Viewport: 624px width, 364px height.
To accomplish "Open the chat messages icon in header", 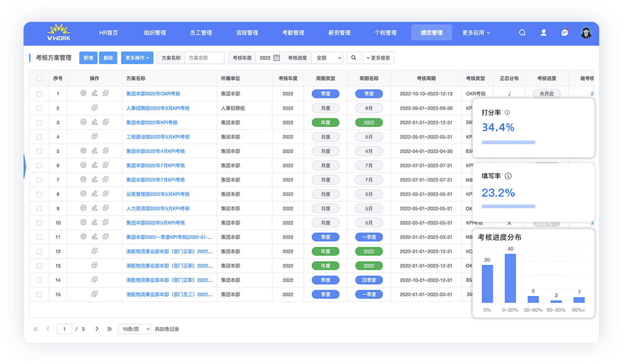I will coord(565,33).
